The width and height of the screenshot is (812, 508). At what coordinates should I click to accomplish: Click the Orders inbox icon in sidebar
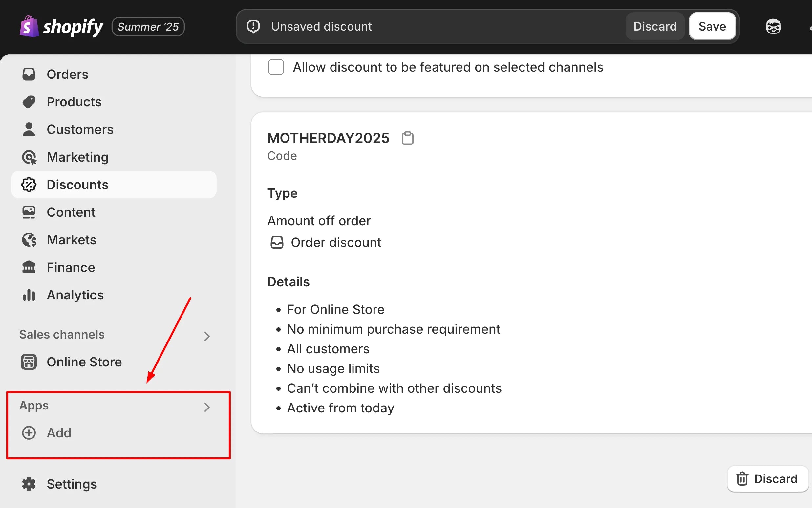[29, 74]
